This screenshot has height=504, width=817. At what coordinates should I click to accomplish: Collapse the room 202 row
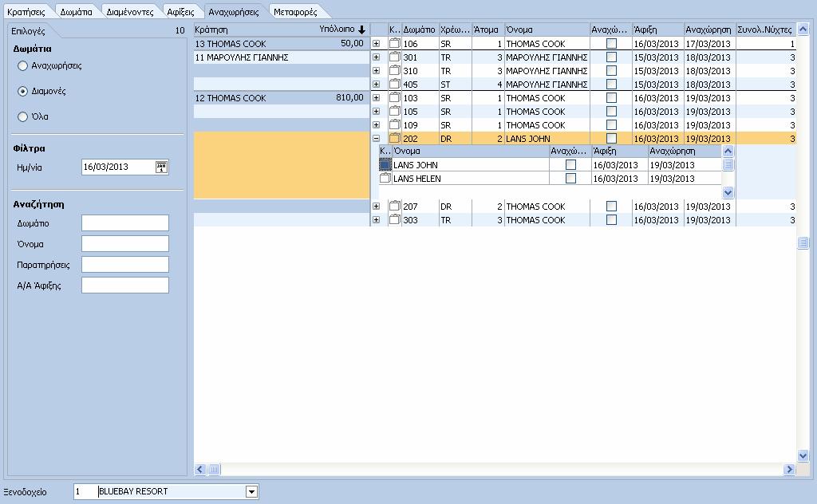[377, 139]
